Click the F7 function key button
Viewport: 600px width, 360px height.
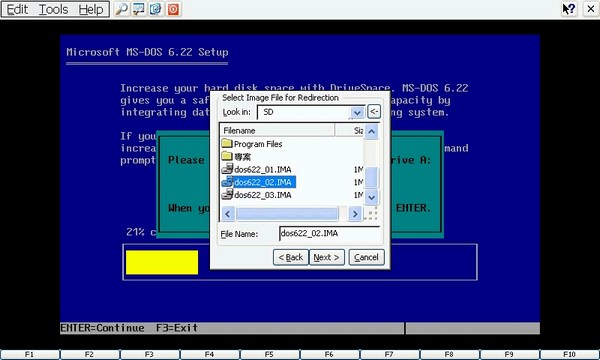[x=389, y=355]
